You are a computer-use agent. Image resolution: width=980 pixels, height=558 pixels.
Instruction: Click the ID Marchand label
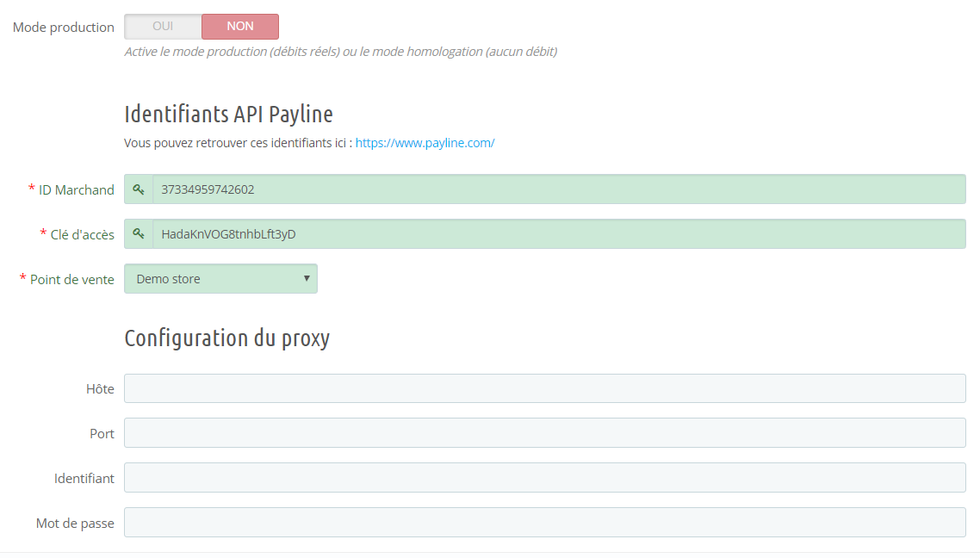(76, 189)
